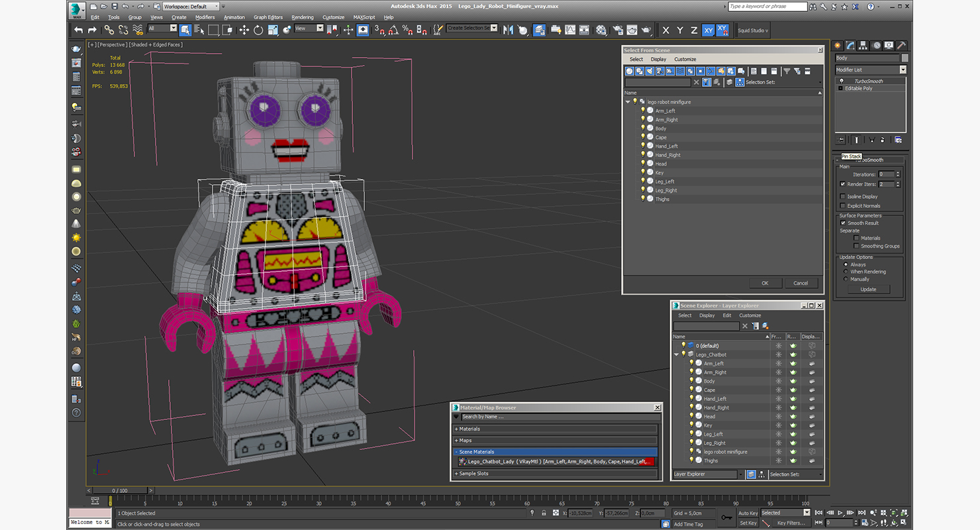Screen dimensions: 980x530
Task: Click Show End Result toggle icon
Action: coord(856,140)
